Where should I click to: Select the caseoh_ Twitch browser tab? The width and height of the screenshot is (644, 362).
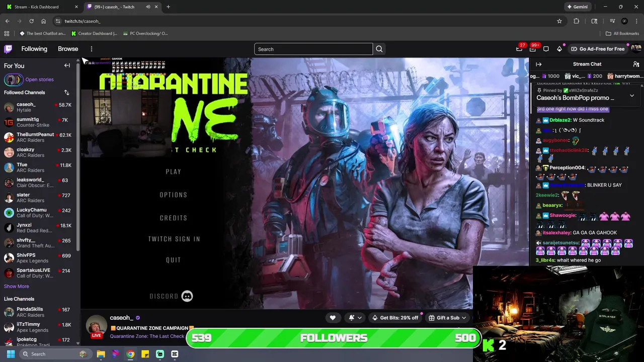click(x=122, y=7)
